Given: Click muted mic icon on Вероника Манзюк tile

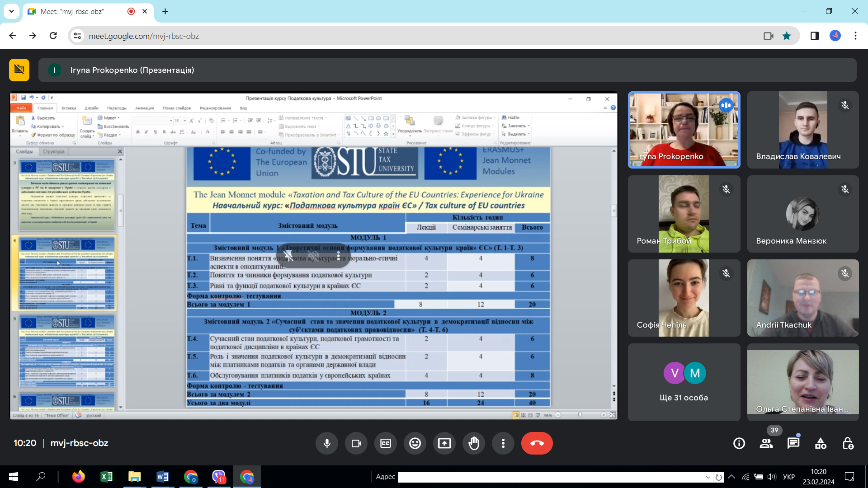Looking at the screenshot, I should [845, 189].
